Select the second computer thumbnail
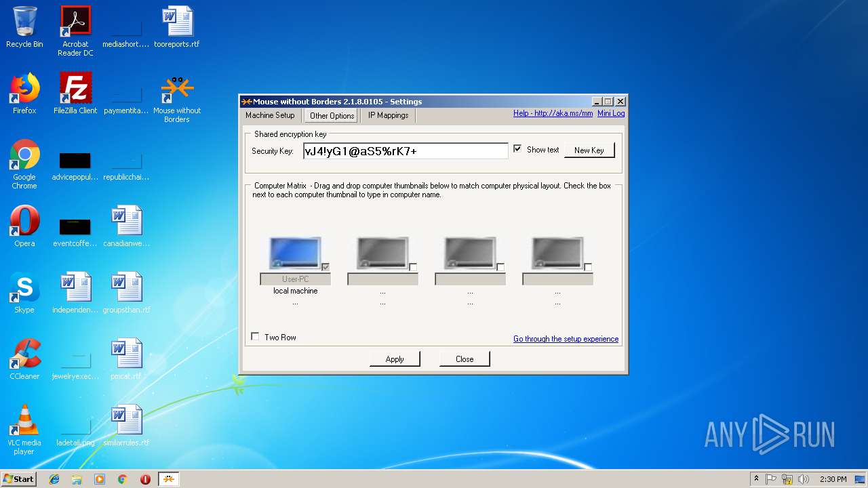Image resolution: width=868 pixels, height=488 pixels. coord(382,253)
